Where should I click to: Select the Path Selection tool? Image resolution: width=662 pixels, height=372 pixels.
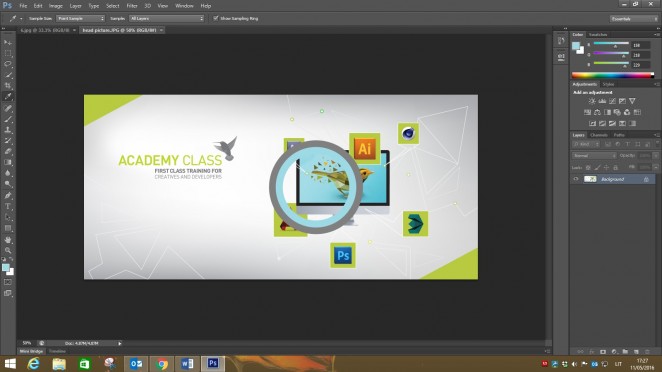click(8, 217)
